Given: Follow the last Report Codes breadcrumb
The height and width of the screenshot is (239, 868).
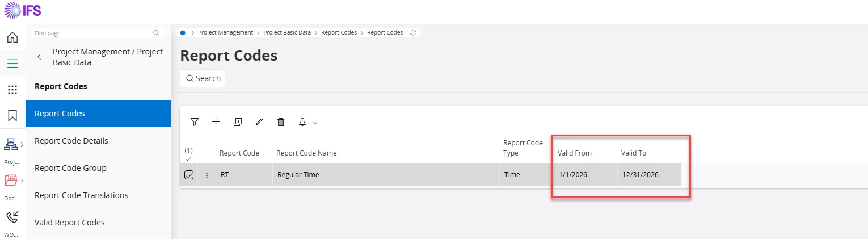Looking at the screenshot, I should (x=385, y=33).
